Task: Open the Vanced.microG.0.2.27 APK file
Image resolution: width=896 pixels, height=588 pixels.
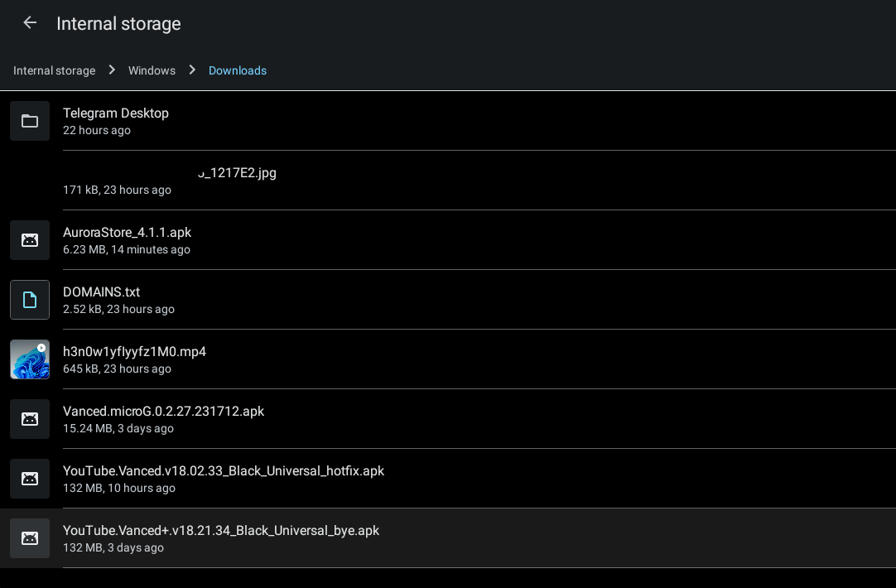Action: (163, 412)
